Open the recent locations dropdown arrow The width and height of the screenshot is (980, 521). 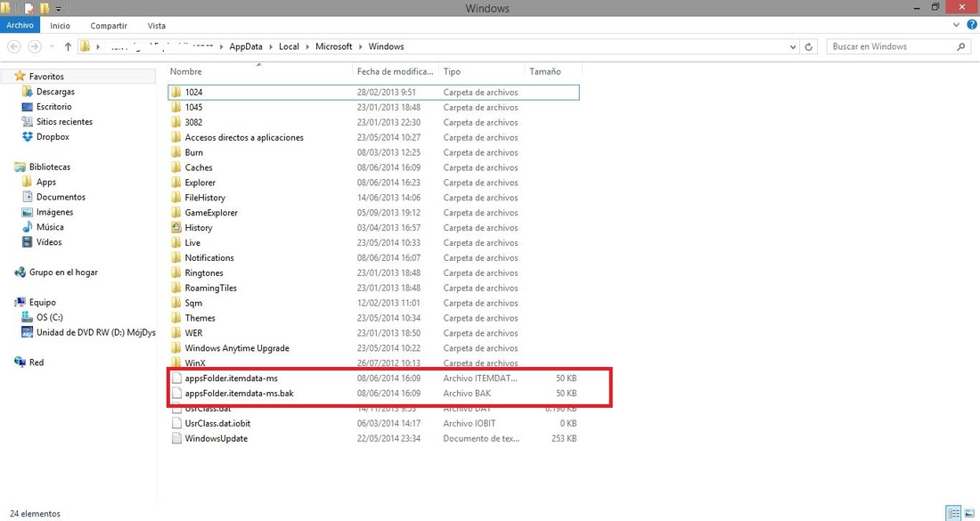click(52, 47)
